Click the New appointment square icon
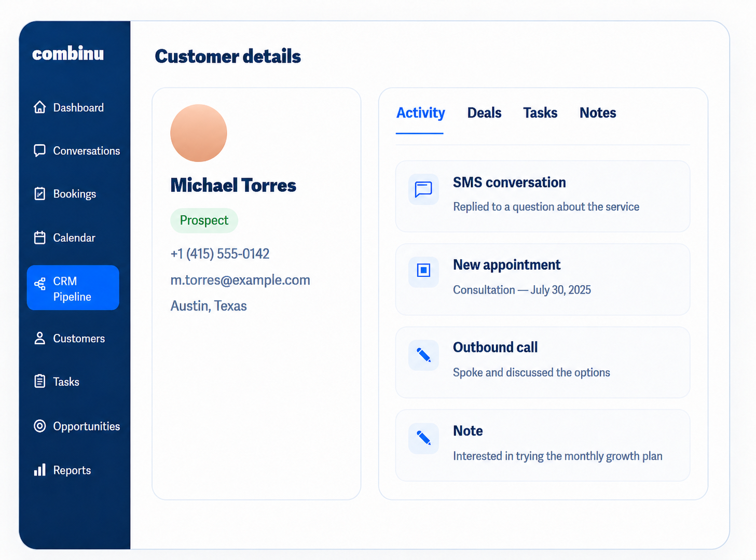The width and height of the screenshot is (756, 560). [x=423, y=270]
